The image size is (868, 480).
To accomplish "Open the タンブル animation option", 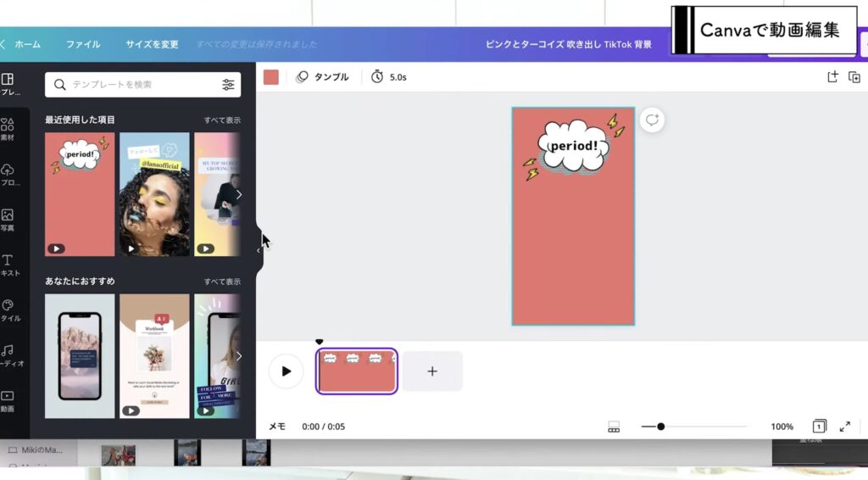I will coord(323,77).
